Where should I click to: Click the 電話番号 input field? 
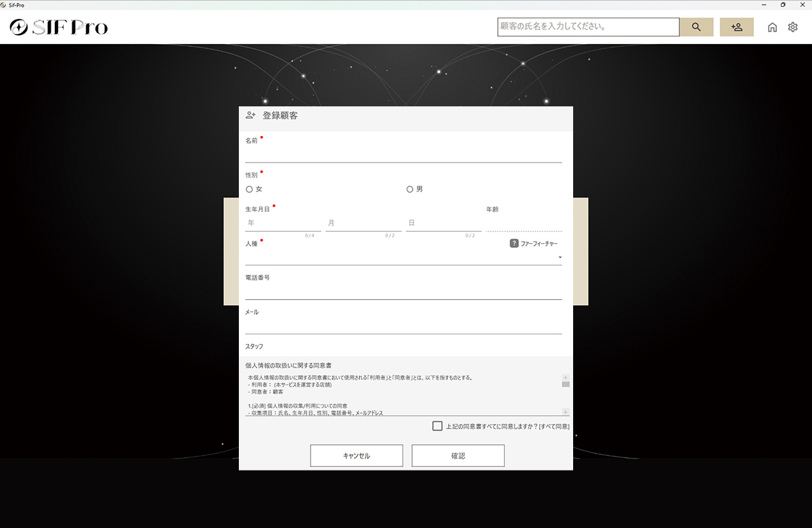pyautogui.click(x=403, y=292)
